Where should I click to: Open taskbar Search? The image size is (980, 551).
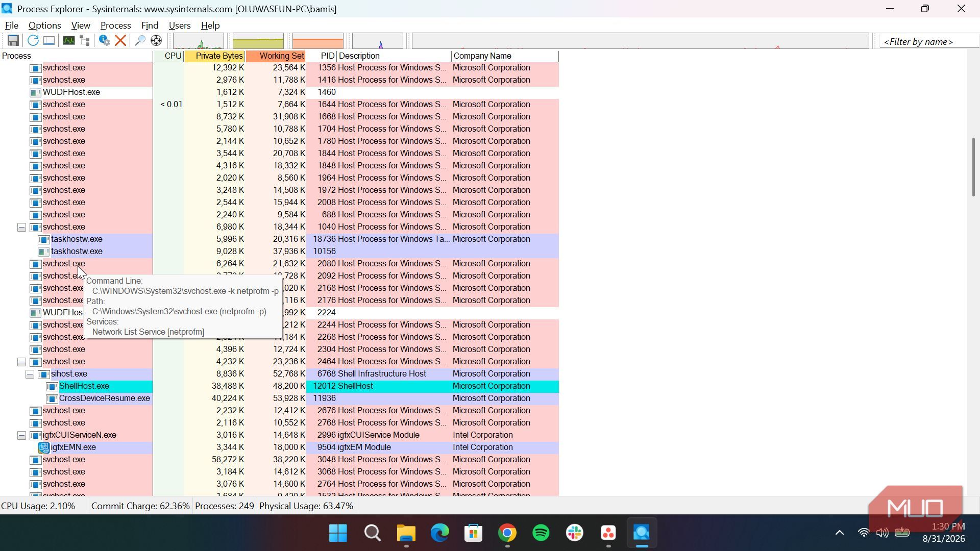point(373,533)
